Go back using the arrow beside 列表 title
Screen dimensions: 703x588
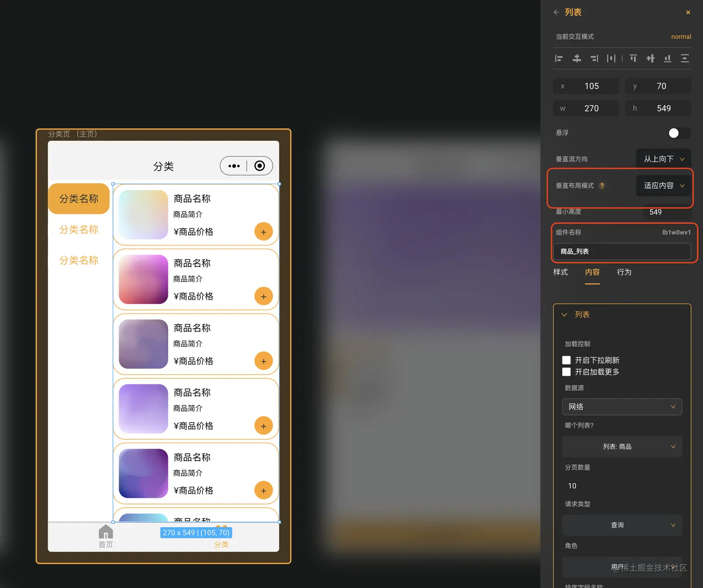556,12
